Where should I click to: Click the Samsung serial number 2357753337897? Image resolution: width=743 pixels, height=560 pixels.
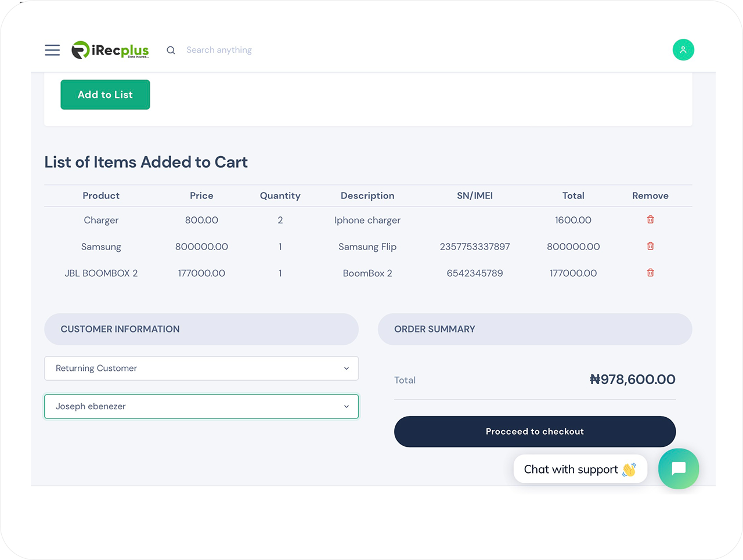(474, 247)
